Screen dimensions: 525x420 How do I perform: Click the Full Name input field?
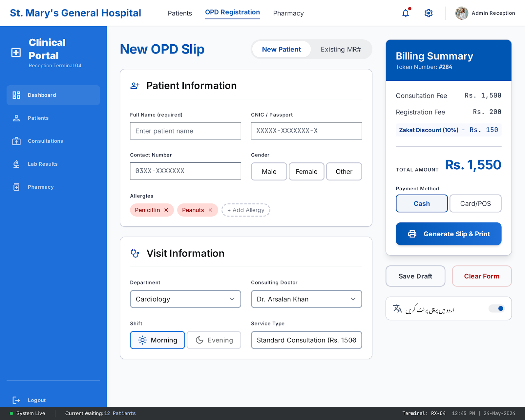(x=186, y=131)
